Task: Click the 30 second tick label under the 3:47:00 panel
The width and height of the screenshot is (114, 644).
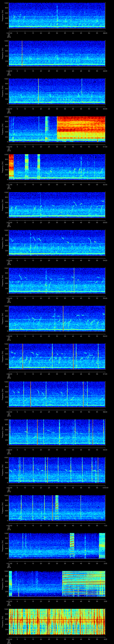Action: 57,33
